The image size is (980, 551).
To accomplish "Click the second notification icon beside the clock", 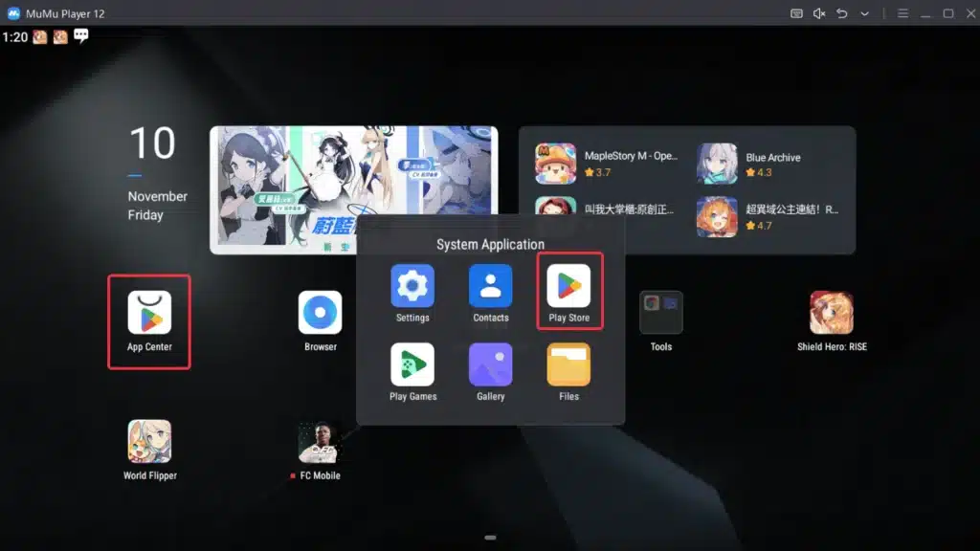I will coord(60,37).
